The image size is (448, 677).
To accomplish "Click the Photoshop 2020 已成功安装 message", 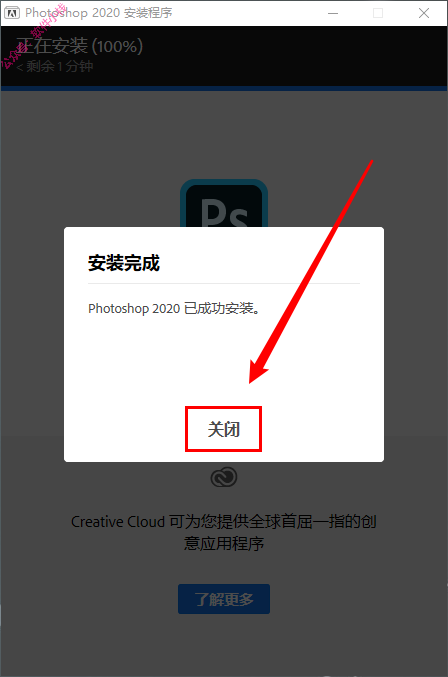I will 174,309.
